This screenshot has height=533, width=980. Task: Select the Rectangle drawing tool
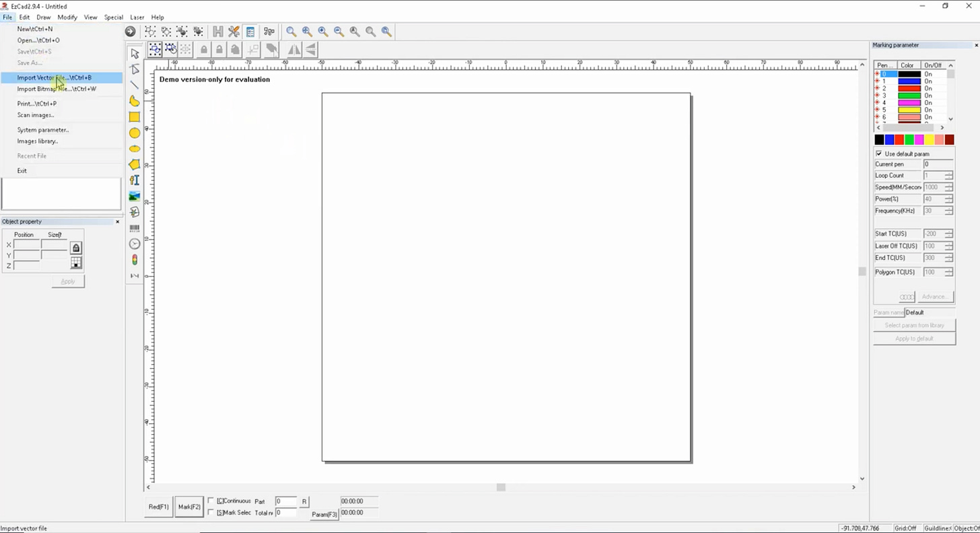click(x=134, y=116)
